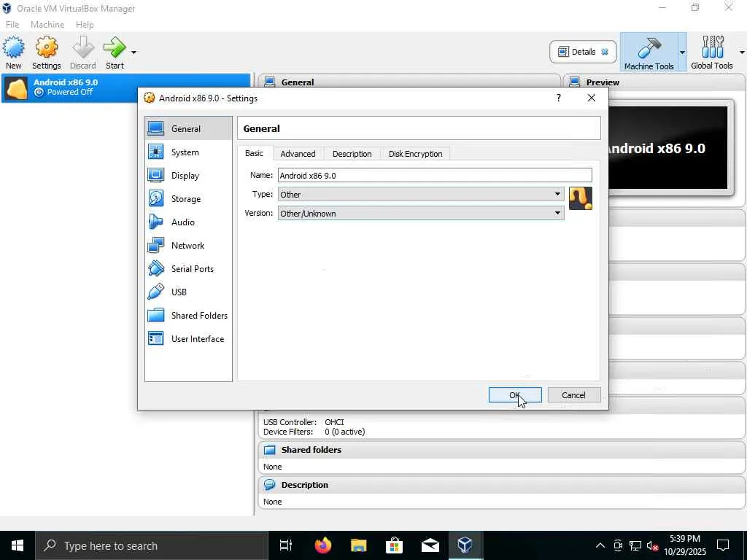Viewport: 747px width, 560px height.
Task: Click the Windows search box
Action: click(152, 545)
